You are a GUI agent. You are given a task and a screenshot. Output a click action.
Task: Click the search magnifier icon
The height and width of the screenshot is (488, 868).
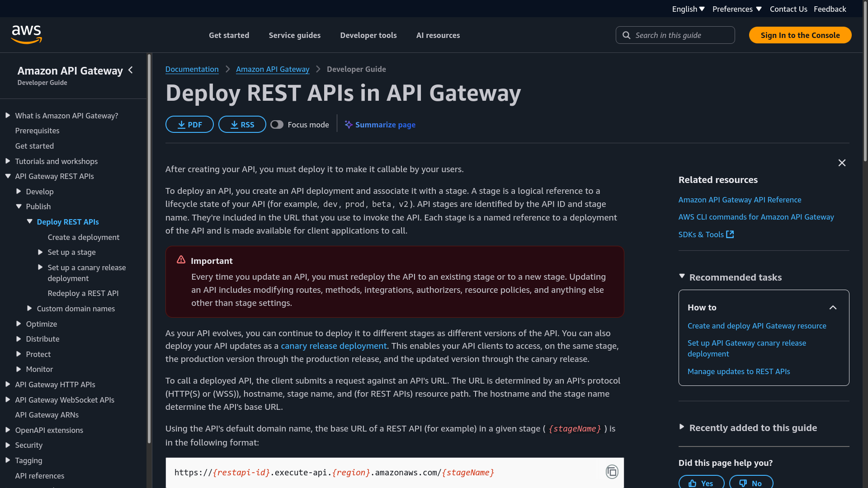[626, 35]
